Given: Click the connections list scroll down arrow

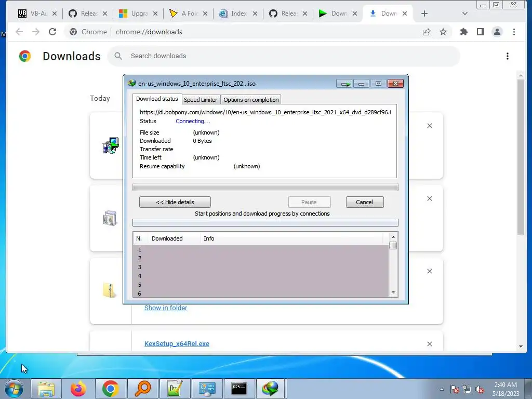Looking at the screenshot, I should 393,292.
